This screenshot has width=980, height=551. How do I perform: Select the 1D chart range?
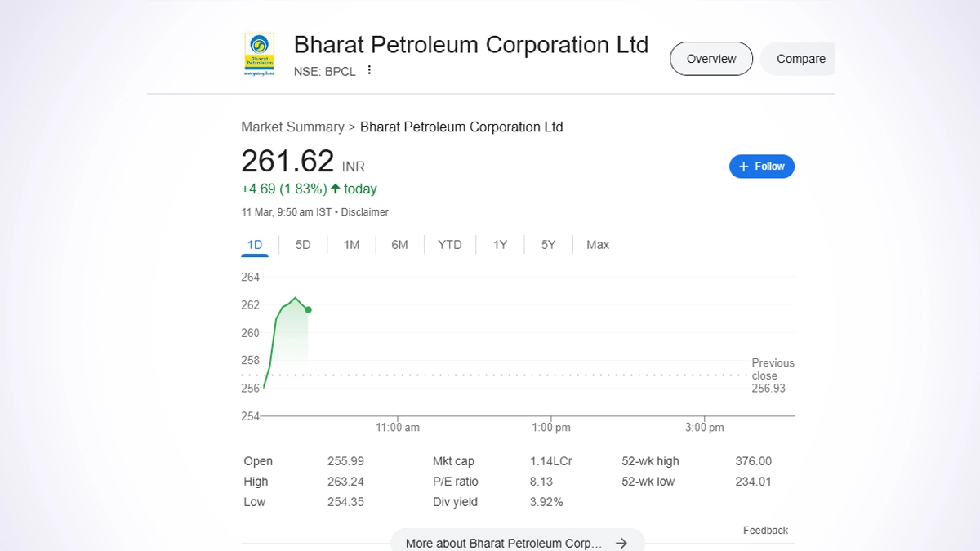tap(255, 245)
